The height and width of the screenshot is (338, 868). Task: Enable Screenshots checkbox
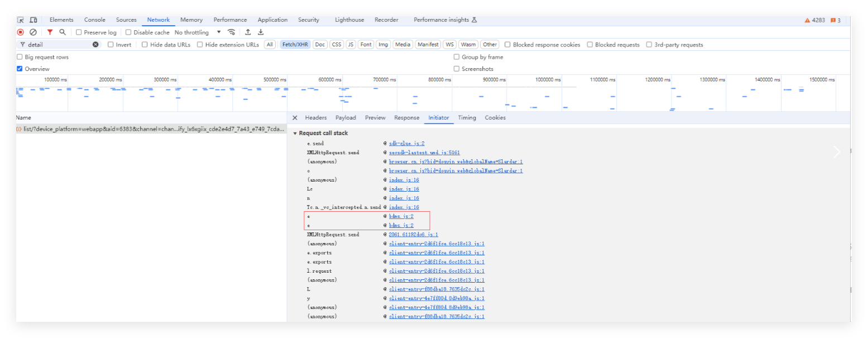[457, 69]
